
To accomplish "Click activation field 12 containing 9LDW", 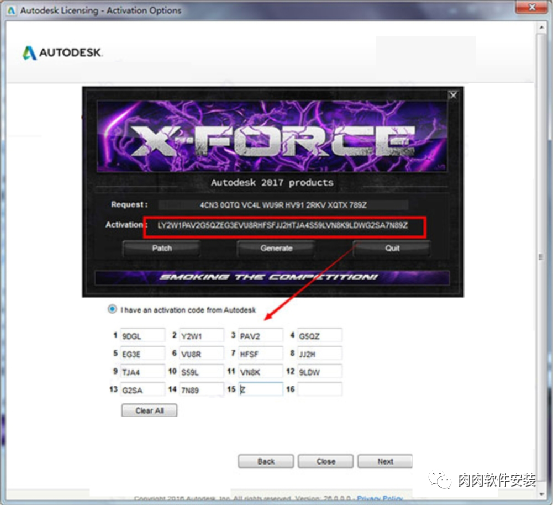I will 320,371.
